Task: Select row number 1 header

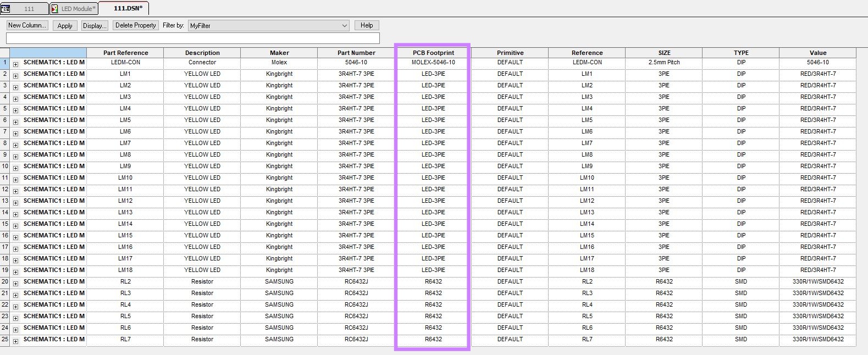Action: pos(5,63)
